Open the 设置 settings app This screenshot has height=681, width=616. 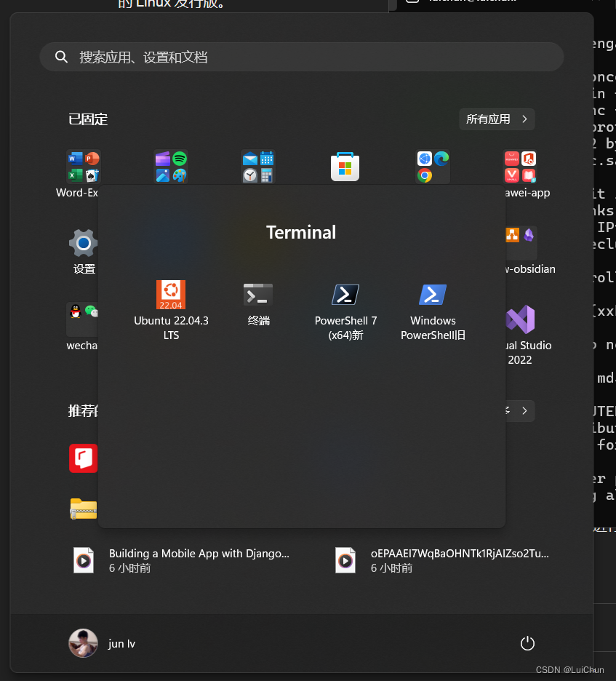[83, 243]
